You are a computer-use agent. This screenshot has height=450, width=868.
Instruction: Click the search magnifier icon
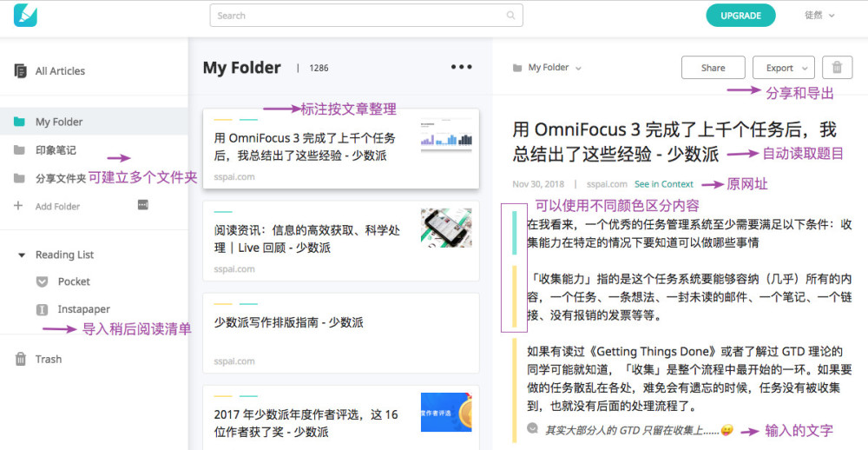(x=510, y=16)
